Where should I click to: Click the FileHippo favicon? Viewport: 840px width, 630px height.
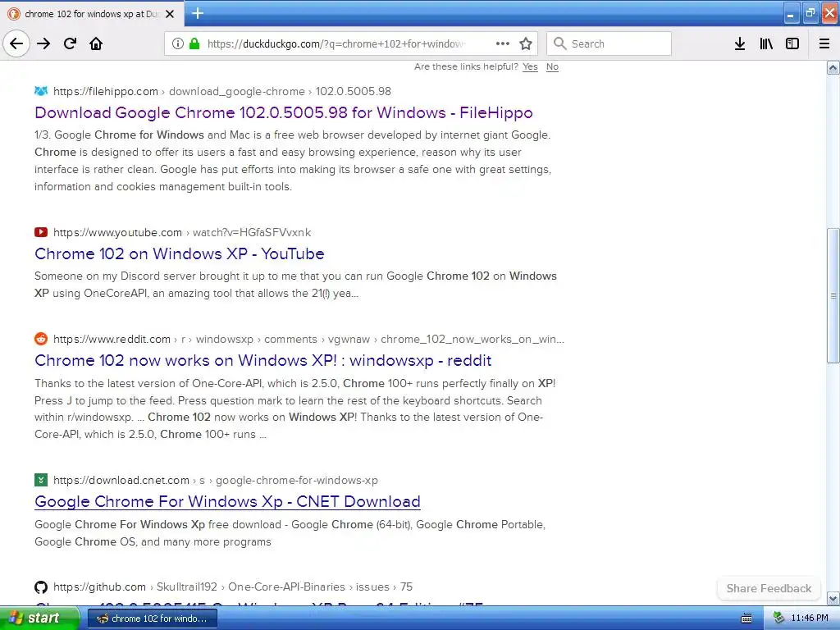coord(41,91)
